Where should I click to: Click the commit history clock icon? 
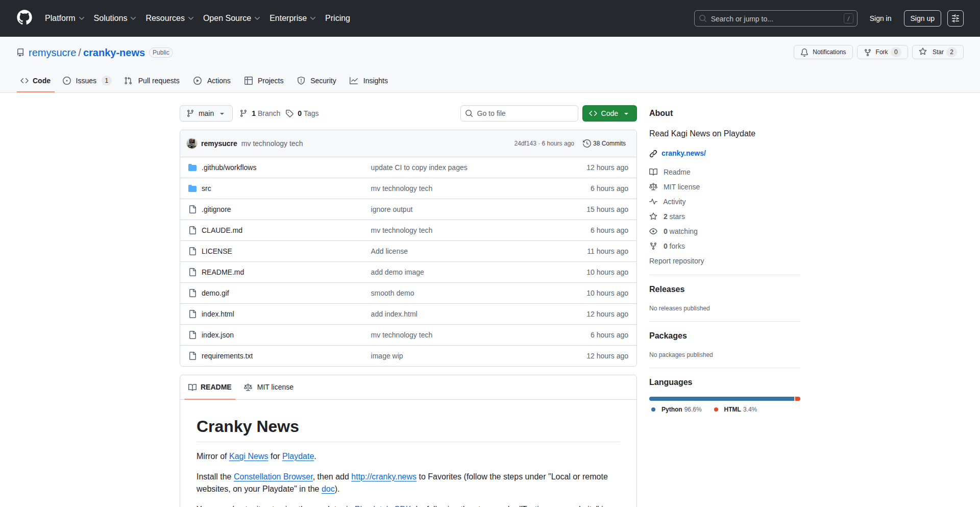tap(587, 143)
